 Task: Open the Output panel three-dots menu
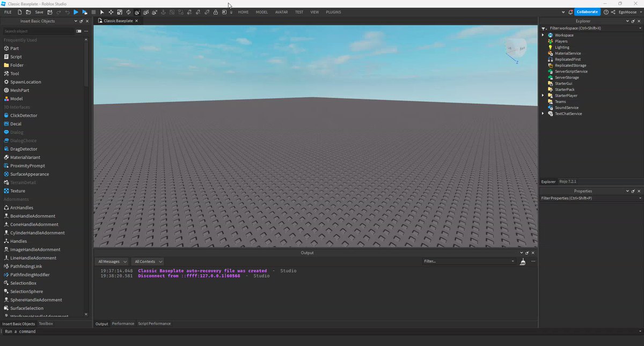pyautogui.click(x=533, y=261)
